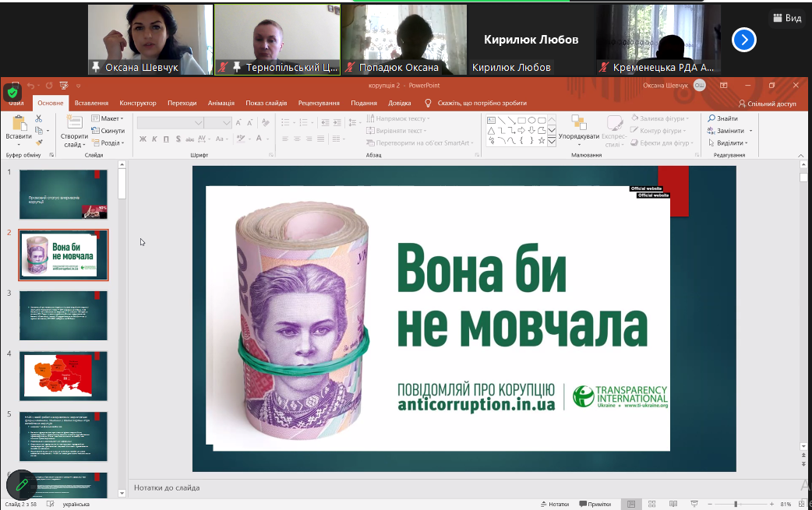812x510 pixels.
Task: Select the right arrow shape in gallery
Action: click(x=521, y=130)
